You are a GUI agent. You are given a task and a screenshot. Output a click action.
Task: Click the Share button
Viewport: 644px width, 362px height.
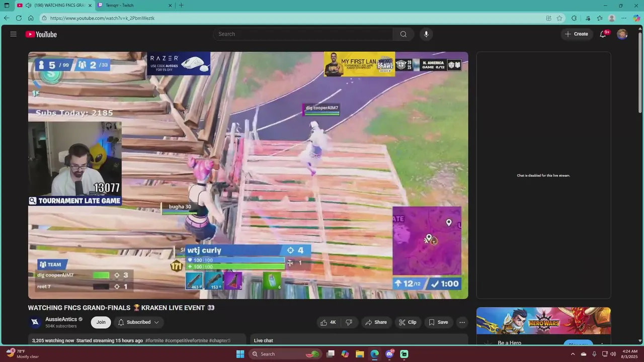coord(376,322)
